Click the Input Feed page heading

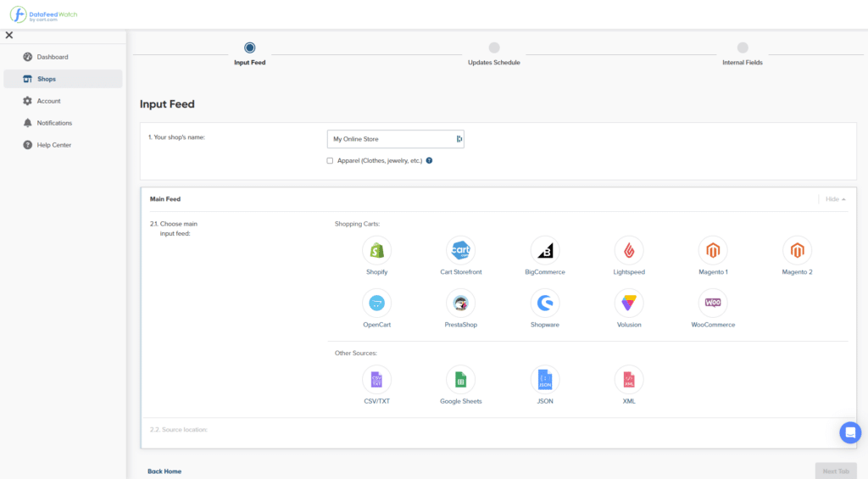click(167, 104)
